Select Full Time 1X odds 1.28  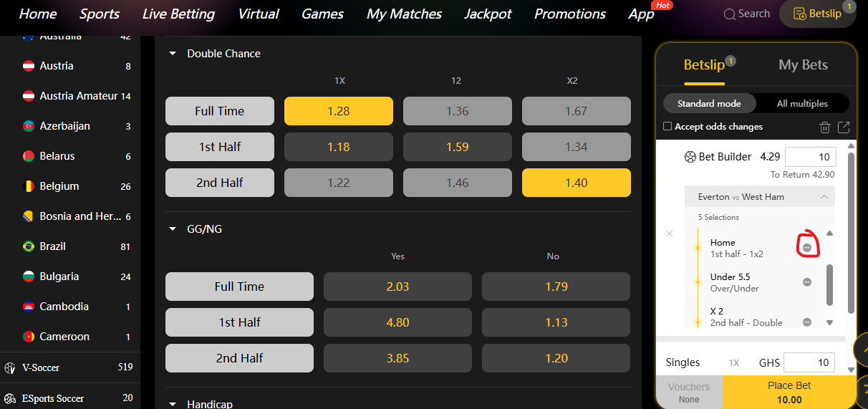[x=339, y=111]
